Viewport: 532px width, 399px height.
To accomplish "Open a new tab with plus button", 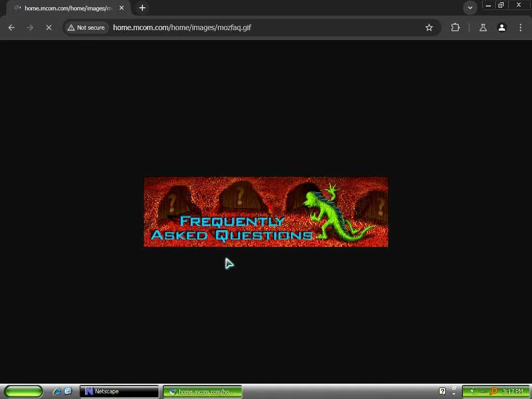I will (142, 8).
